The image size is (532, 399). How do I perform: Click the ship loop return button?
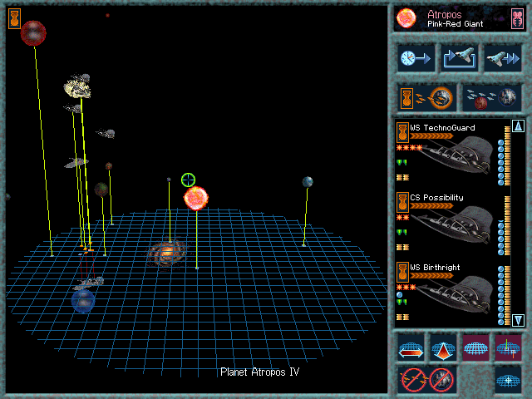click(460, 58)
